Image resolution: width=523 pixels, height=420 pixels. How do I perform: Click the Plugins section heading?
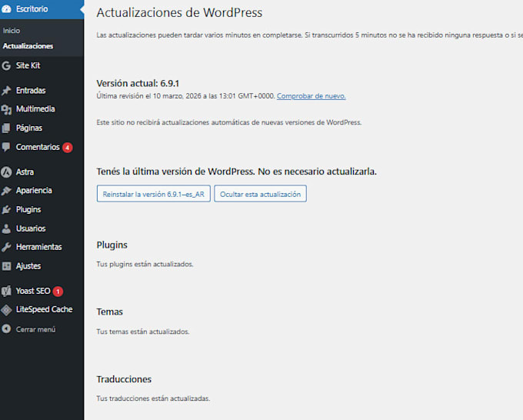click(112, 245)
